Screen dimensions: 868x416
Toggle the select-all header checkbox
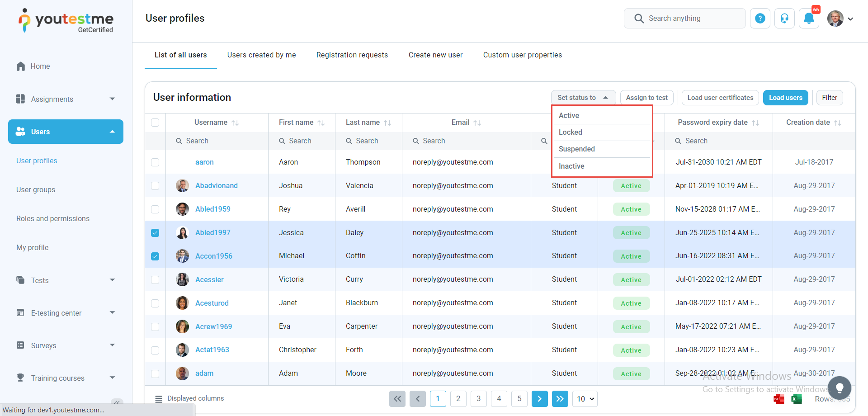[155, 123]
